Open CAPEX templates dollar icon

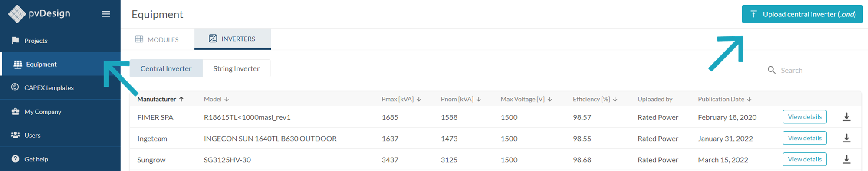15,87
